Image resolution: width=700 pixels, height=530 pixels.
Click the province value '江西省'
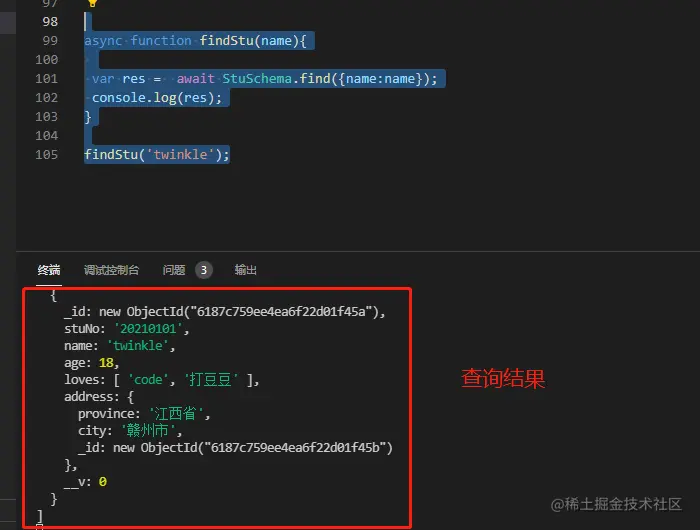point(176,413)
